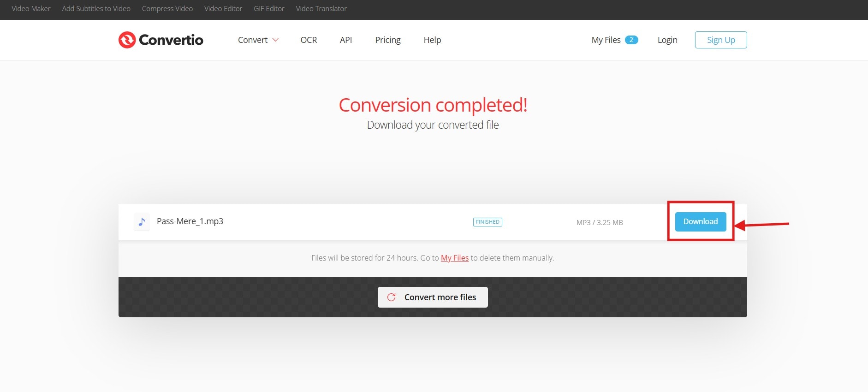Open the Video Translator link
Image resolution: width=868 pixels, height=392 pixels.
point(321,9)
